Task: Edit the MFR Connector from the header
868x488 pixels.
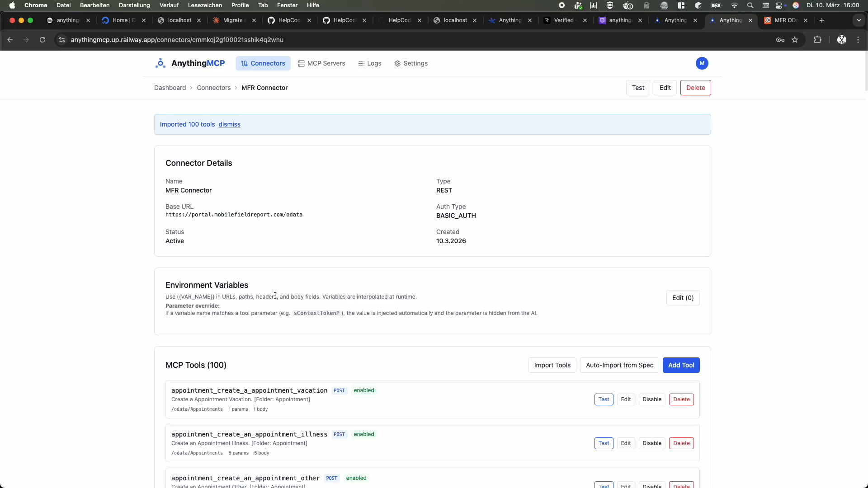Action: (x=665, y=88)
